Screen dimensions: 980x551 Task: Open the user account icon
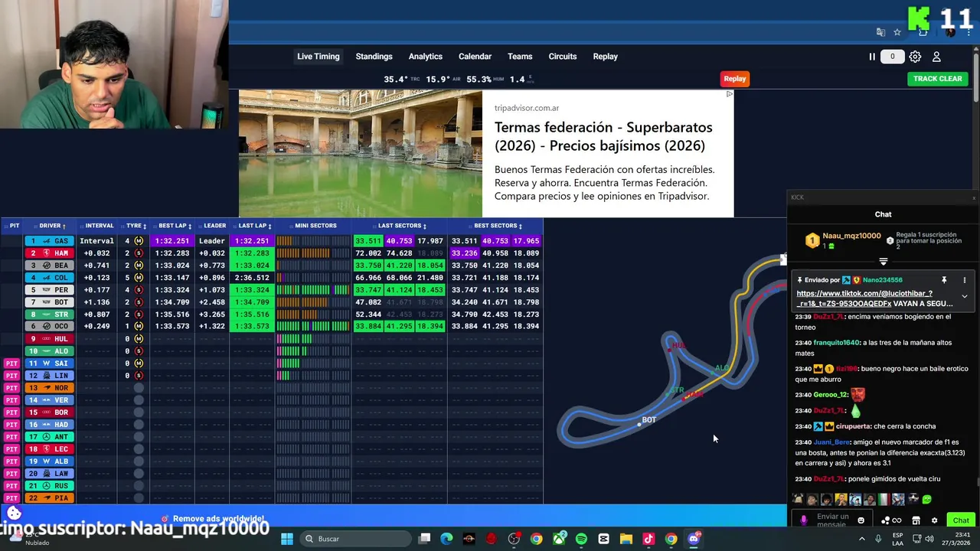[x=936, y=57]
